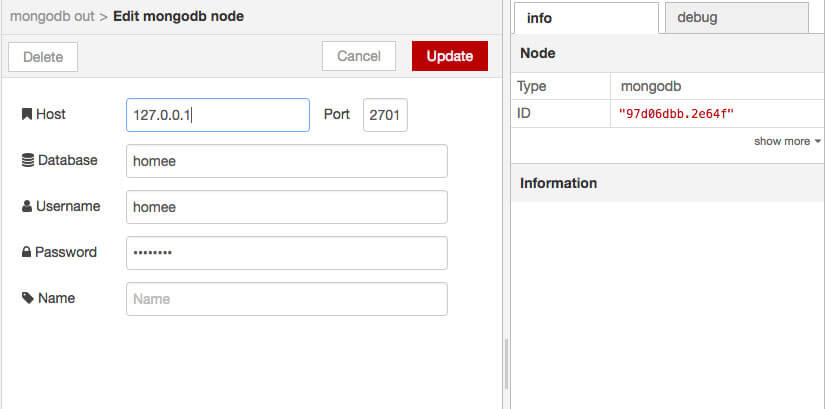Delete this mongodb config node
Image resolution: width=825 pixels, height=409 pixels.
coord(43,57)
